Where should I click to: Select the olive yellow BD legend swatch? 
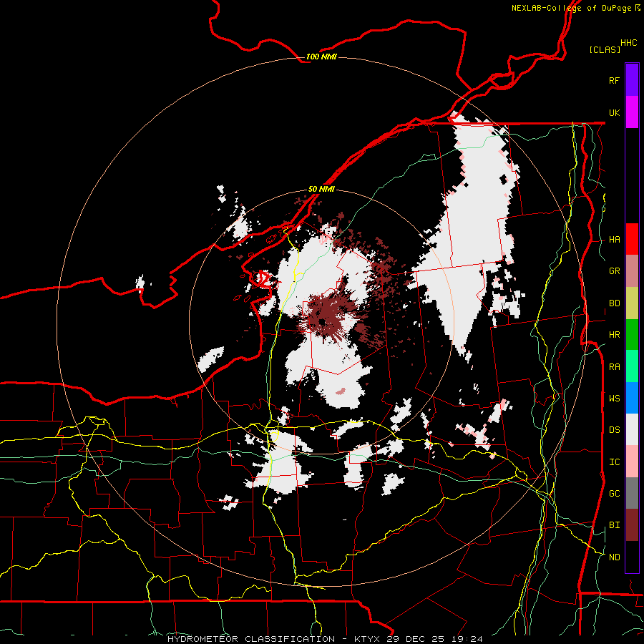coord(632,303)
